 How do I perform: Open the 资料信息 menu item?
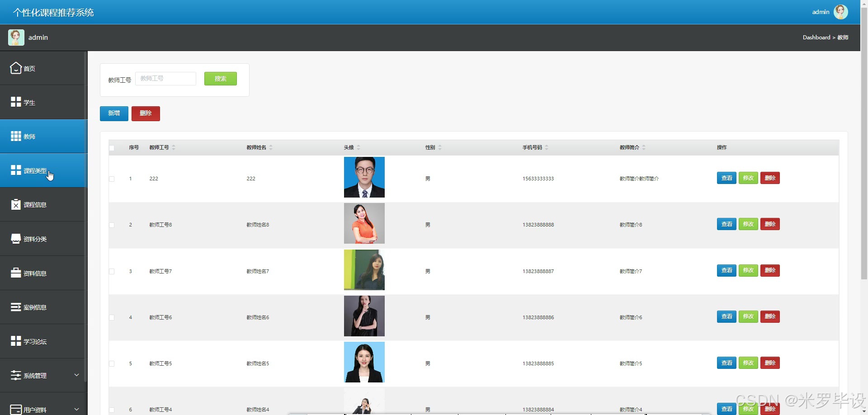point(43,273)
